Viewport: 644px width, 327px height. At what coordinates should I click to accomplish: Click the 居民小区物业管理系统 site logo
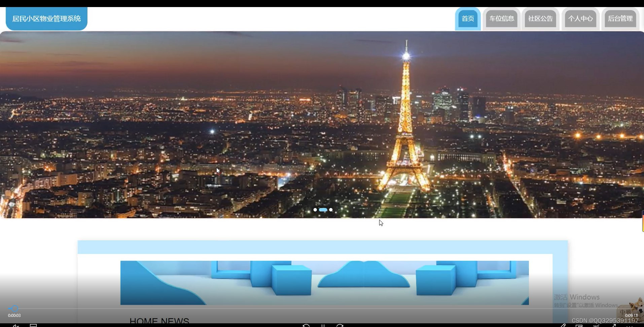pos(46,19)
